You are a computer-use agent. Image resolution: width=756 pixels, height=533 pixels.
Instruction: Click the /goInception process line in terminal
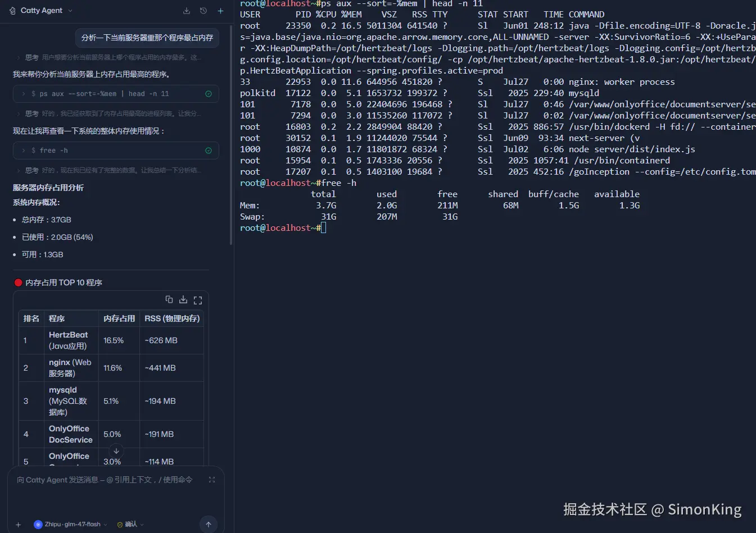(x=497, y=171)
